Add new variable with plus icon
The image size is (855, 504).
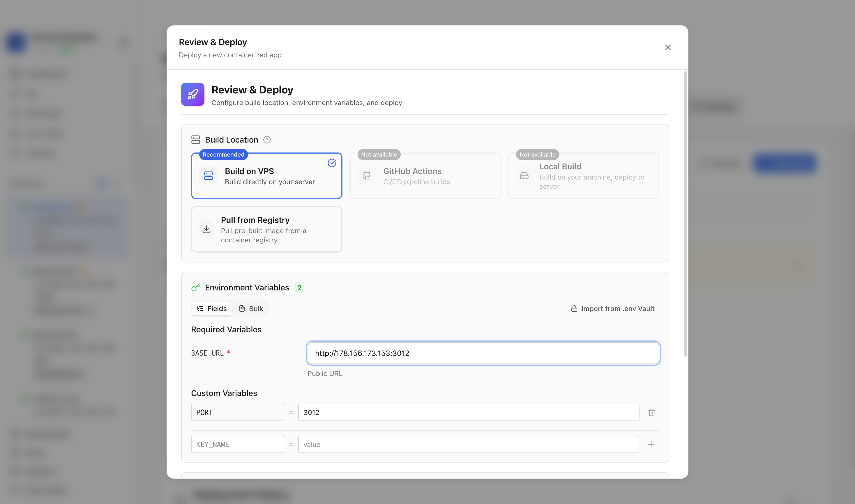click(651, 445)
